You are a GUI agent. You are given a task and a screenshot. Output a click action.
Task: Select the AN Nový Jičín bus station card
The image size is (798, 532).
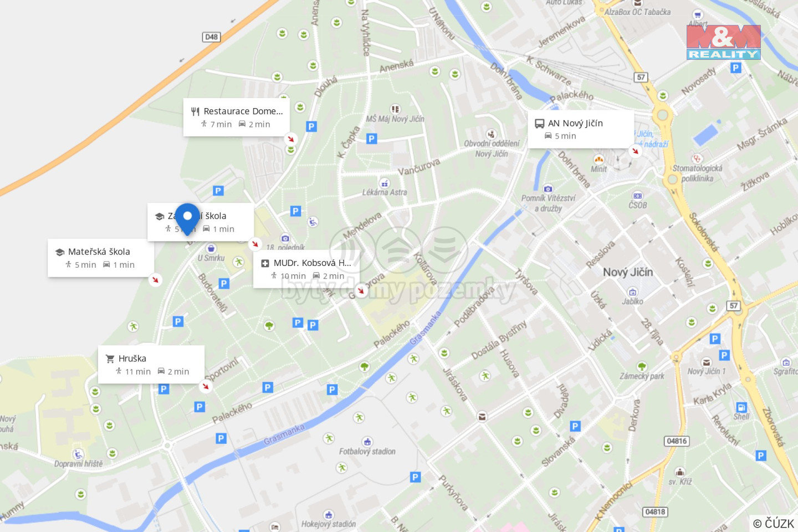click(x=581, y=129)
